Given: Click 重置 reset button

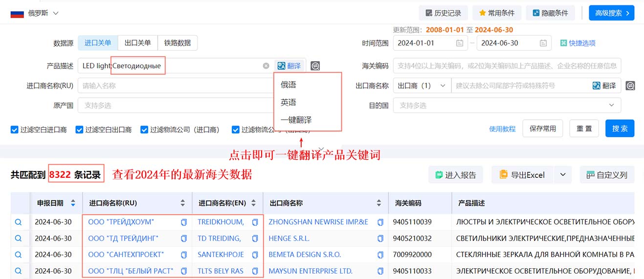Looking at the screenshot, I should coord(584,129).
